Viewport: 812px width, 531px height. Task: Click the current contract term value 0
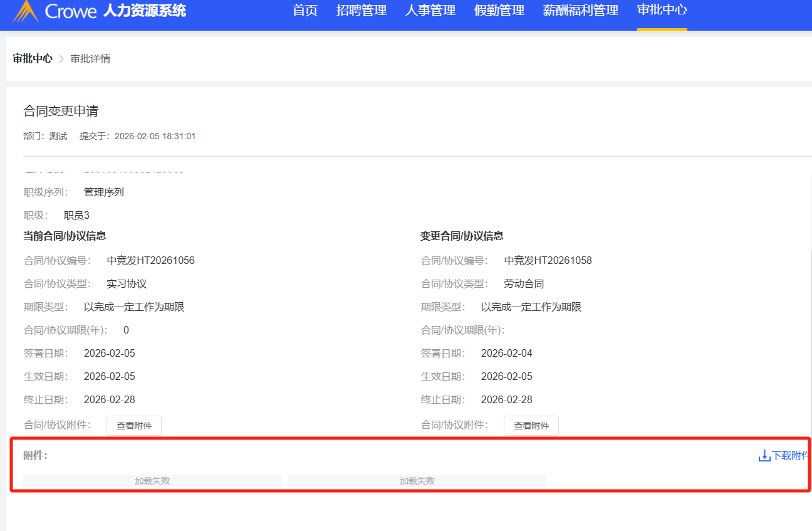point(126,330)
